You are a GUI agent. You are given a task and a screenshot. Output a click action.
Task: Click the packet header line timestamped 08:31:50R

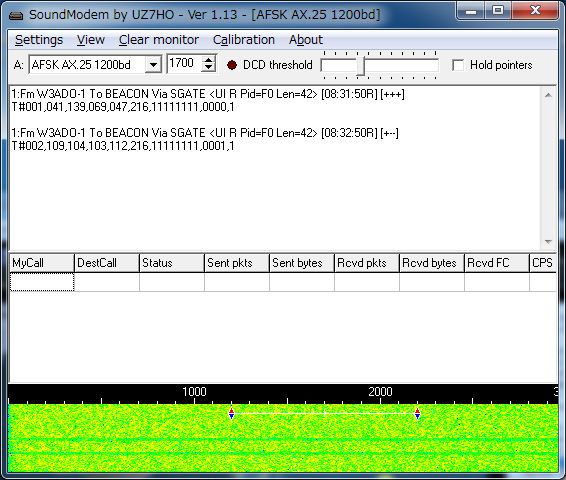tap(208, 94)
